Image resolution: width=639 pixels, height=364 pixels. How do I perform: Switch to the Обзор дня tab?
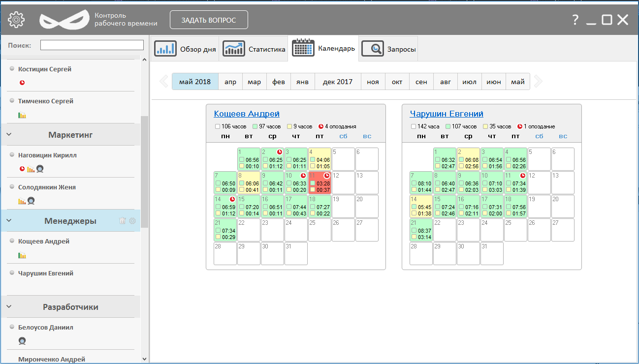tap(185, 49)
